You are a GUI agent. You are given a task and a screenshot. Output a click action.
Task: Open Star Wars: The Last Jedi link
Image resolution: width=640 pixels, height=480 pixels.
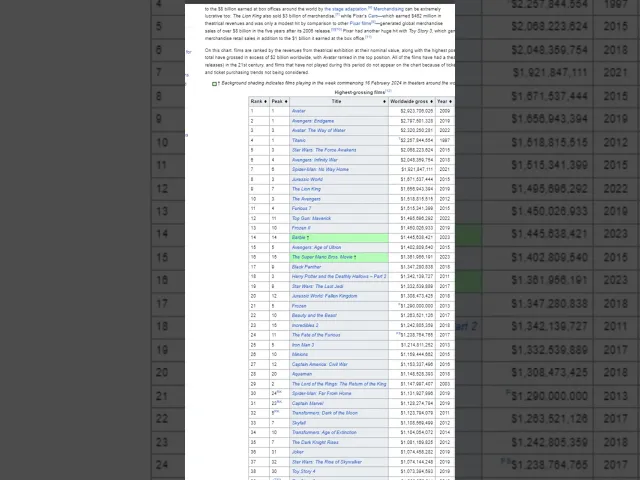317,286
